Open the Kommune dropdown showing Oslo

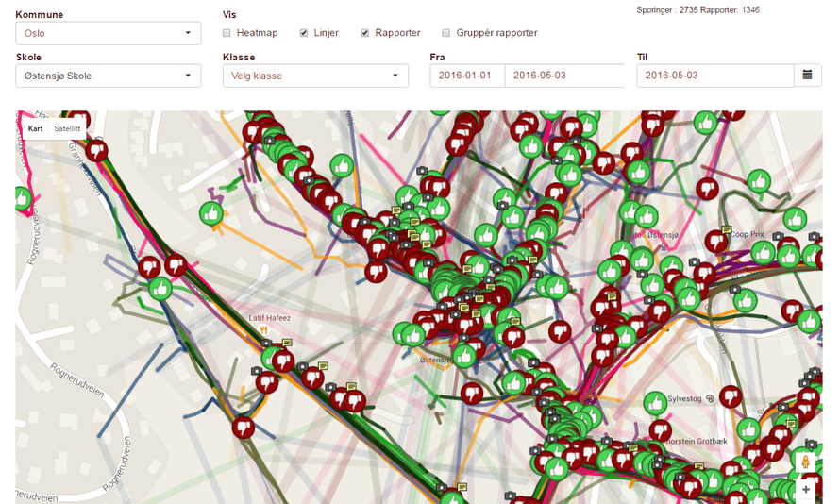pos(108,33)
